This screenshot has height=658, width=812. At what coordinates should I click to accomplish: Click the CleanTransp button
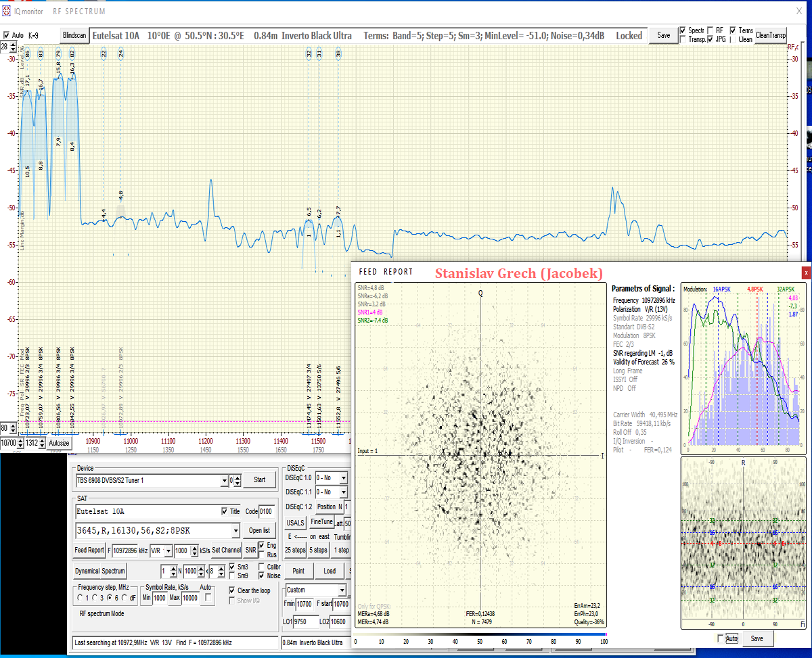(x=771, y=36)
